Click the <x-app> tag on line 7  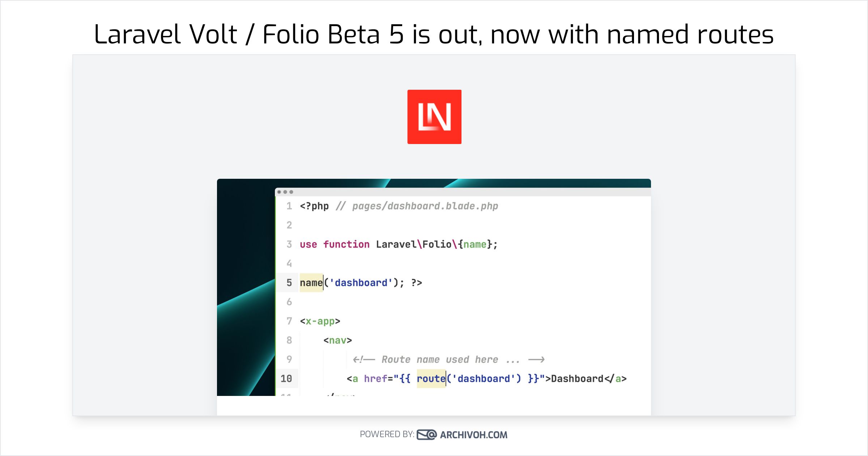[x=320, y=321]
